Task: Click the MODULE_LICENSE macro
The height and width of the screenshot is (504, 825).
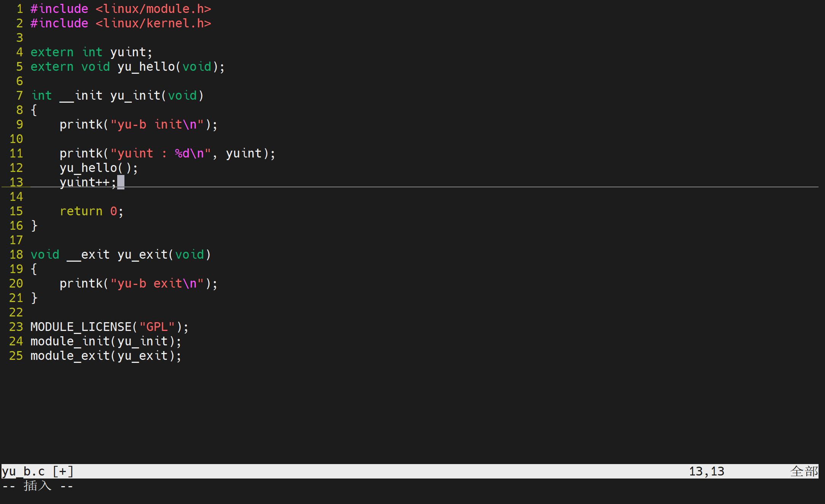Action: click(x=81, y=327)
